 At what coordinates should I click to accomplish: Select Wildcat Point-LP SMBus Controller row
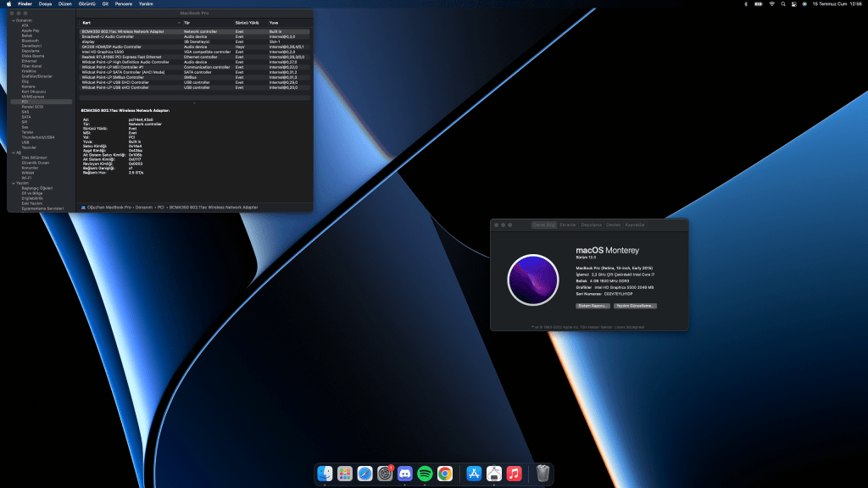(194, 77)
